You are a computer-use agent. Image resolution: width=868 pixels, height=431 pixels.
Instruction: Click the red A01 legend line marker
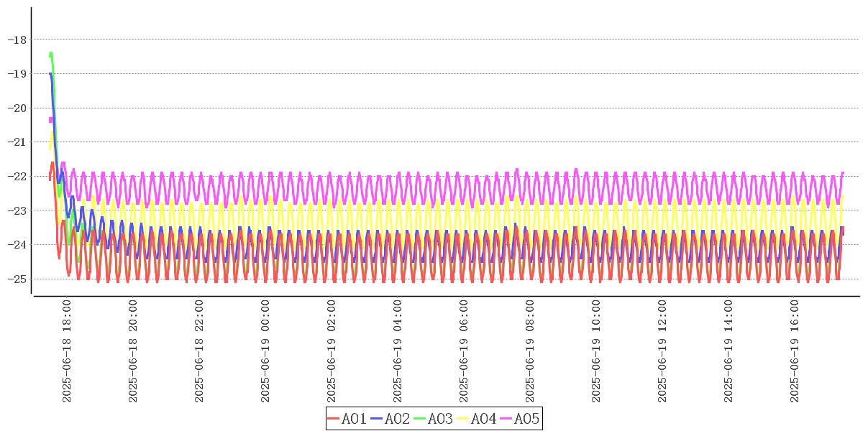(334, 419)
